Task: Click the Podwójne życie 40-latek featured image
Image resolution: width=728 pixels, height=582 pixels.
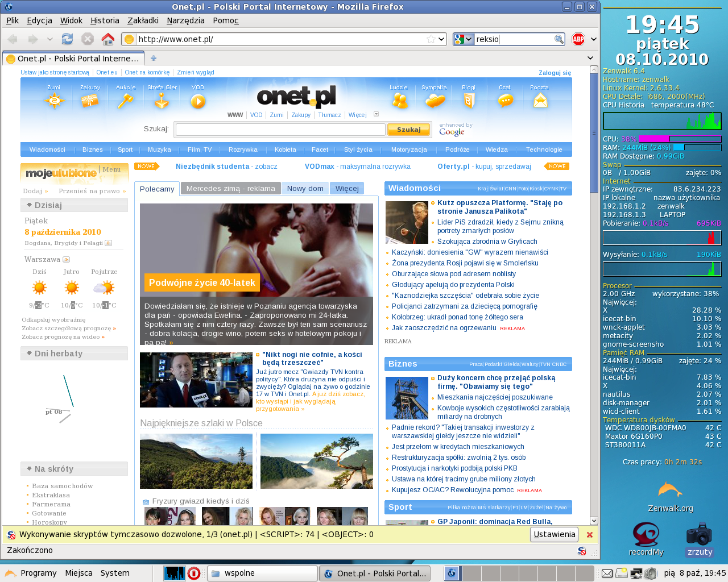Action: [257, 274]
